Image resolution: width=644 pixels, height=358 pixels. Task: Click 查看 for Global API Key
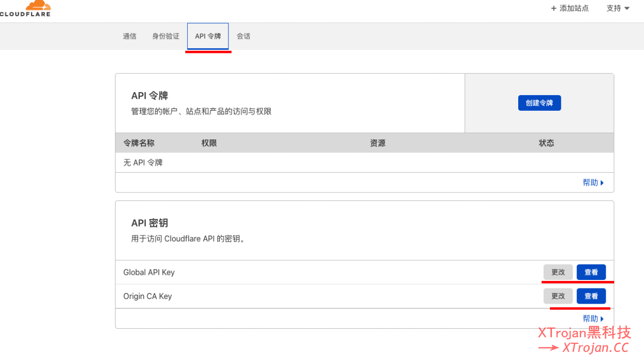click(591, 272)
